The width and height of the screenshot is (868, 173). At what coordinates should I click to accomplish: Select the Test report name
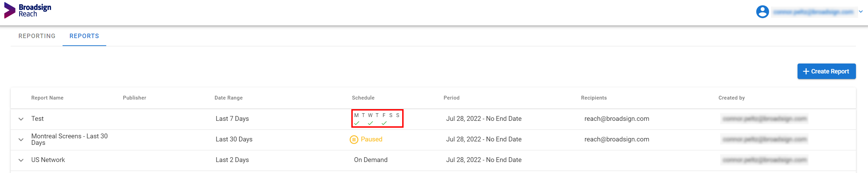click(x=37, y=119)
